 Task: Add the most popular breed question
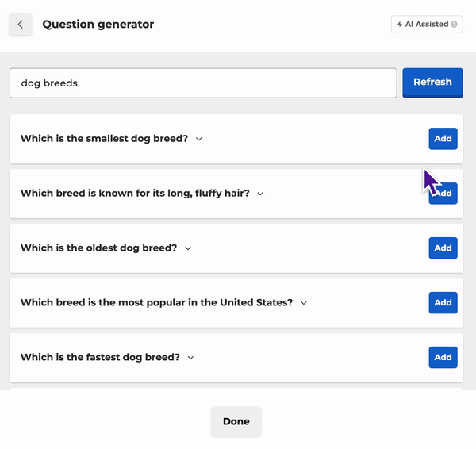click(x=443, y=303)
